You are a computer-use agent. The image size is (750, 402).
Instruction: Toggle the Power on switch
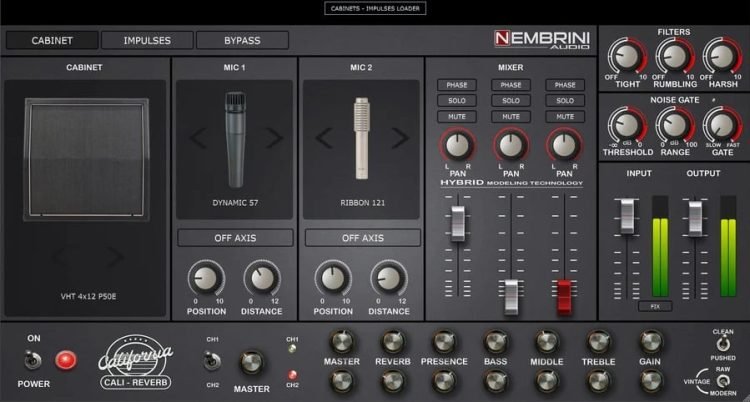click(x=32, y=359)
